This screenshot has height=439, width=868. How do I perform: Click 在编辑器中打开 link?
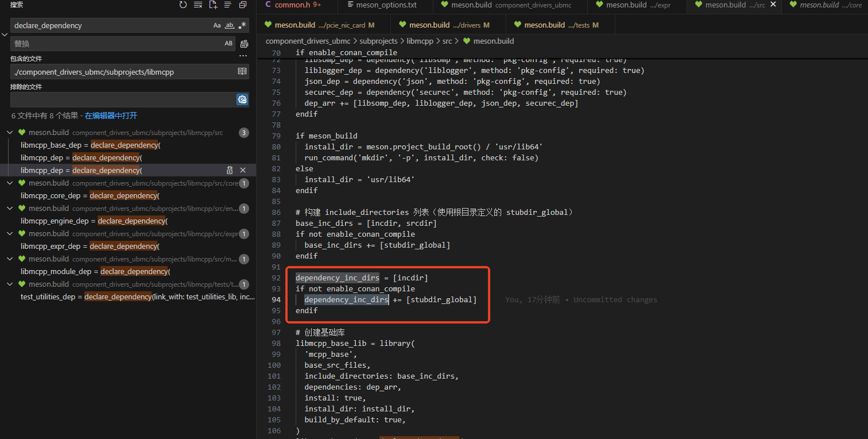point(111,115)
